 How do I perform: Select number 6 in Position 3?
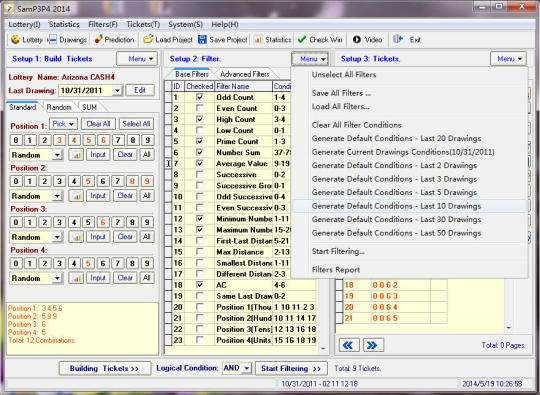pyautogui.click(x=103, y=222)
